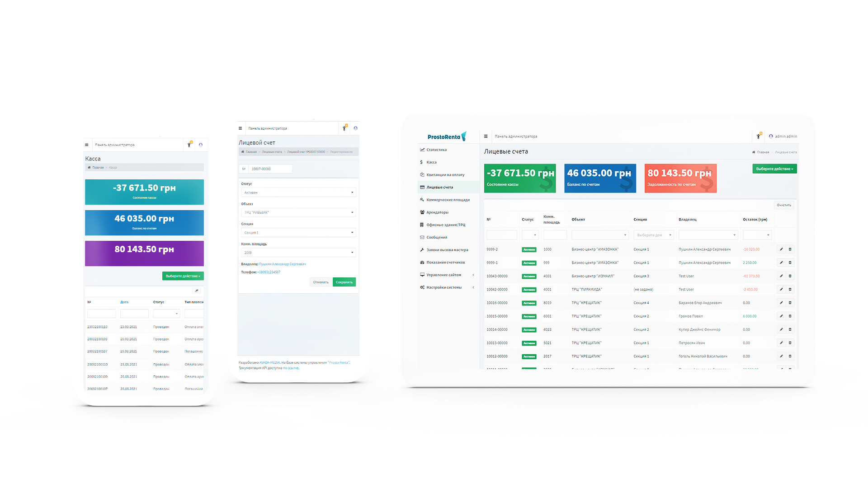Click the ProstoRenta logo
868x488 pixels.
point(447,136)
